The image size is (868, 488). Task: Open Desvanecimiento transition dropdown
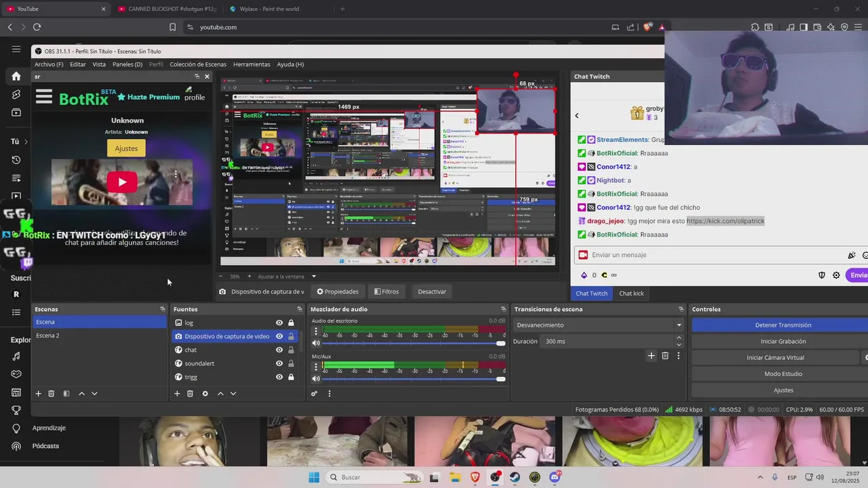(599, 325)
